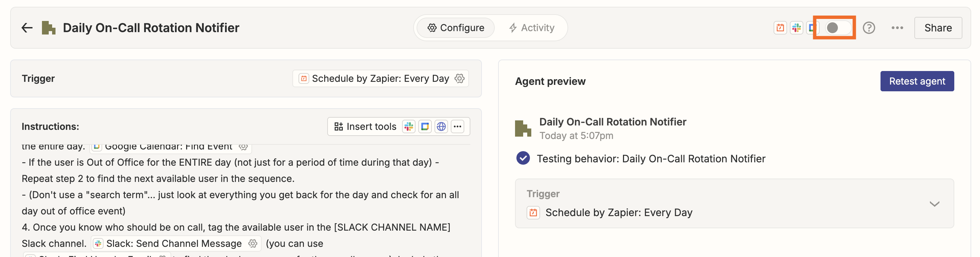The height and width of the screenshot is (257, 980).
Task: Click the 'Today at 5:07pm' timestamp
Action: click(x=576, y=136)
